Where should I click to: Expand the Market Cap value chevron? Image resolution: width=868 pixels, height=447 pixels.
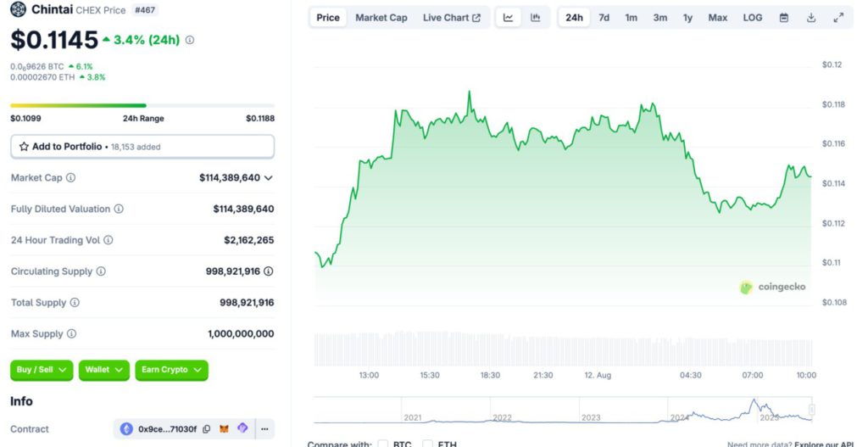(x=269, y=178)
